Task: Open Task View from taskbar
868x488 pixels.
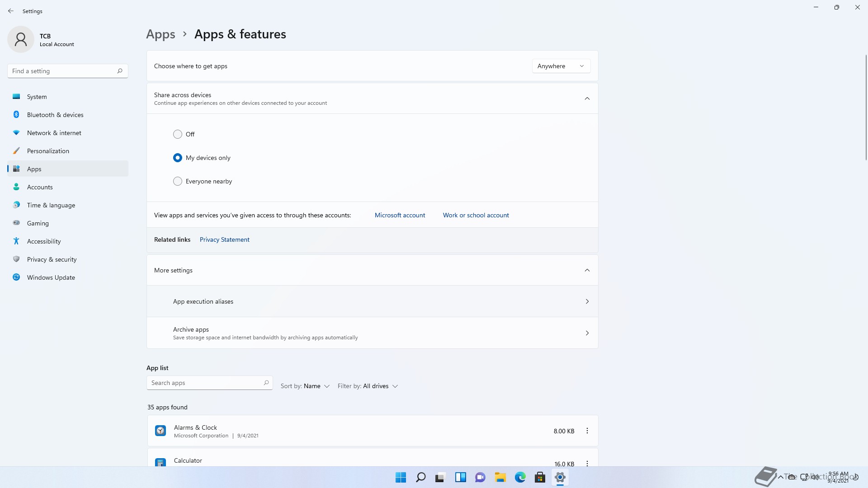Action: pos(440,478)
